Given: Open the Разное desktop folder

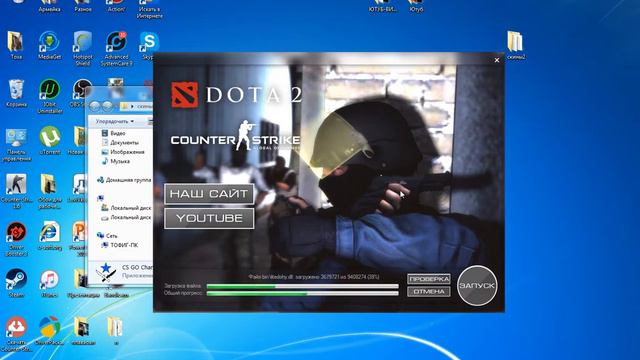Looking at the screenshot, I should [83, 6].
